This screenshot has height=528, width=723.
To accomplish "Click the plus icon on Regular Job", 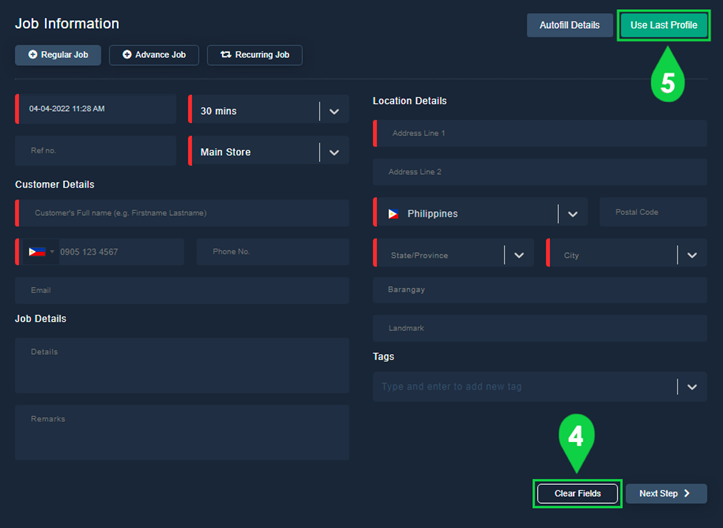I will 32,54.
